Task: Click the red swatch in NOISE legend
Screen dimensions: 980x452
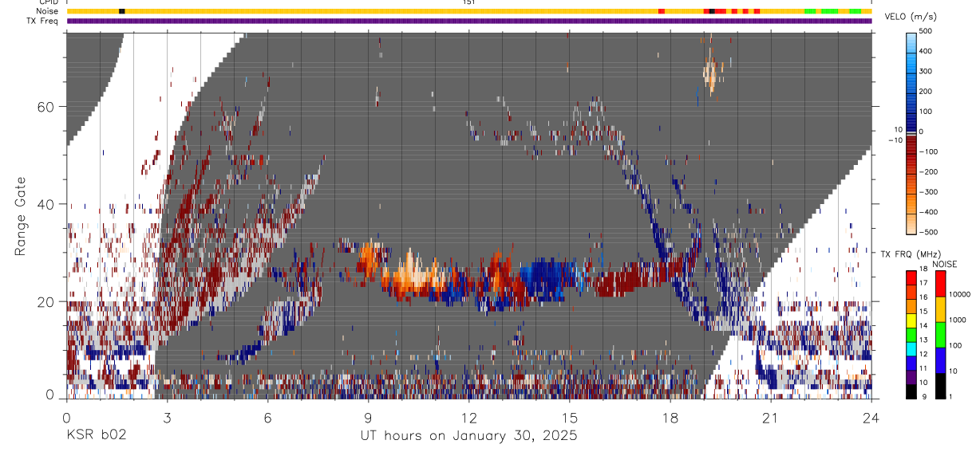Action: point(940,283)
